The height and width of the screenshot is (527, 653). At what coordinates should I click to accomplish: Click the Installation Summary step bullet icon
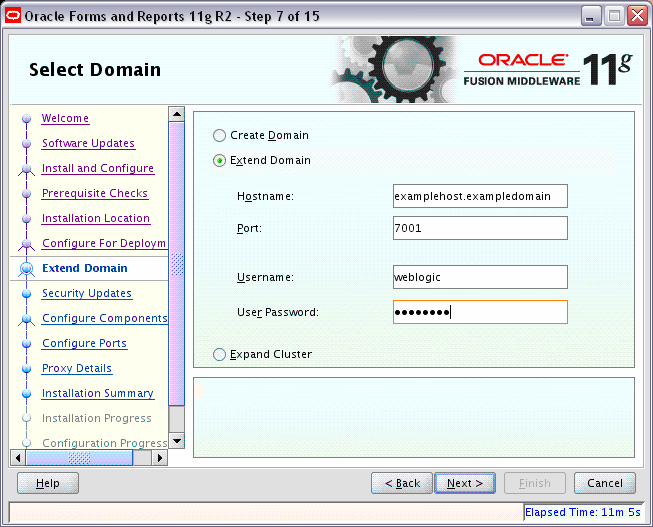click(x=27, y=394)
